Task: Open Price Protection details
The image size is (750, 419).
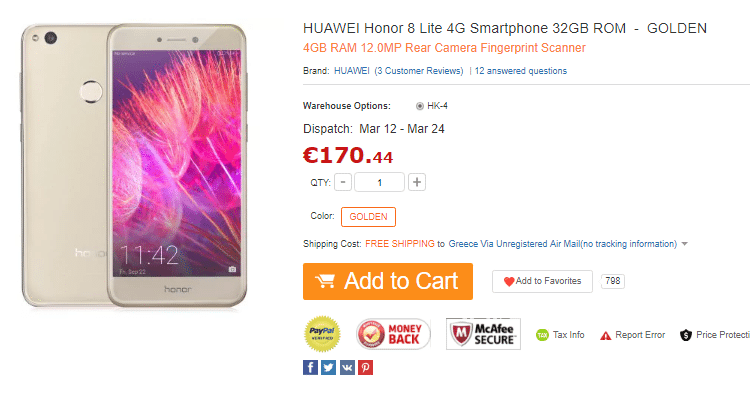Action: click(715, 335)
